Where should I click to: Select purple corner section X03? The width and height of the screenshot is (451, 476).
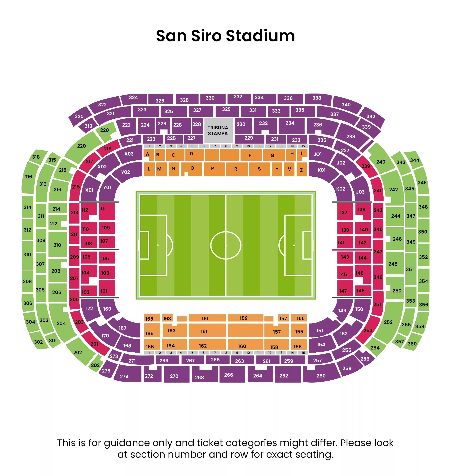tap(129, 154)
